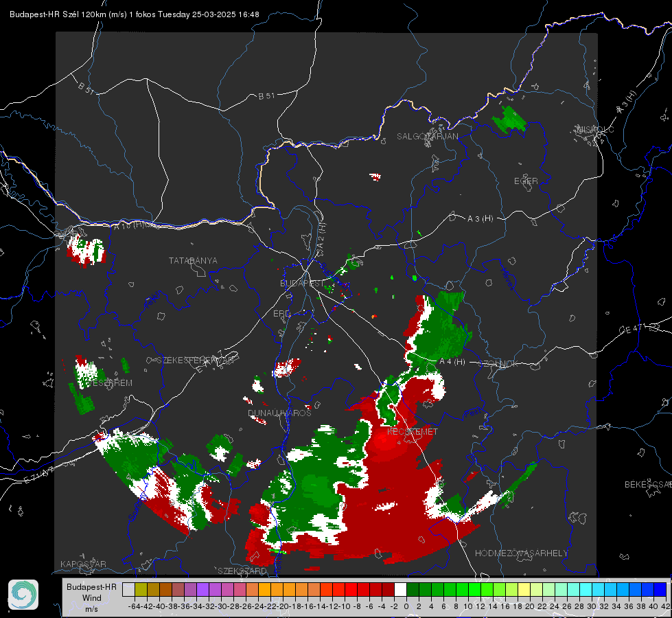Select the BUDAPEST city label in gray capitals

[302, 284]
